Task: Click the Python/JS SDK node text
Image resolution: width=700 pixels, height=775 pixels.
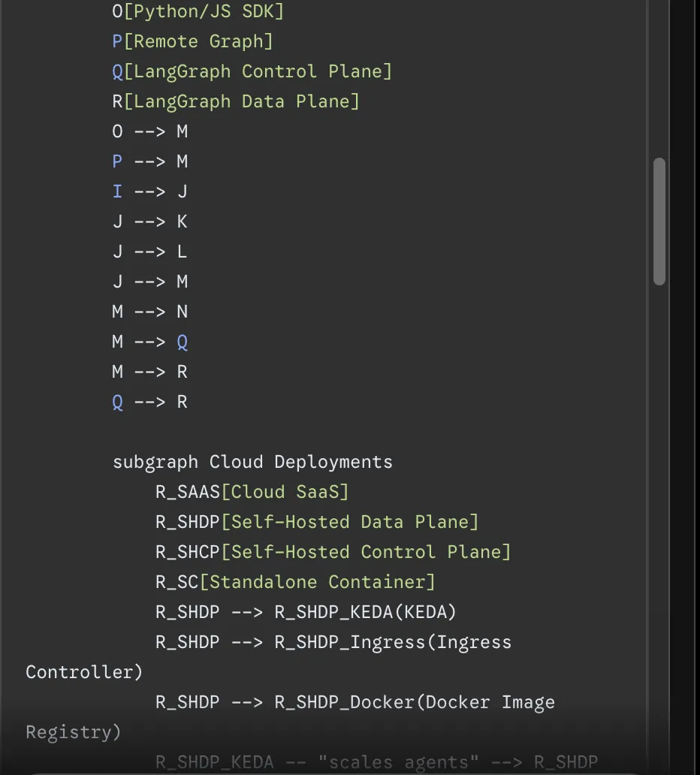Action: pyautogui.click(x=203, y=11)
